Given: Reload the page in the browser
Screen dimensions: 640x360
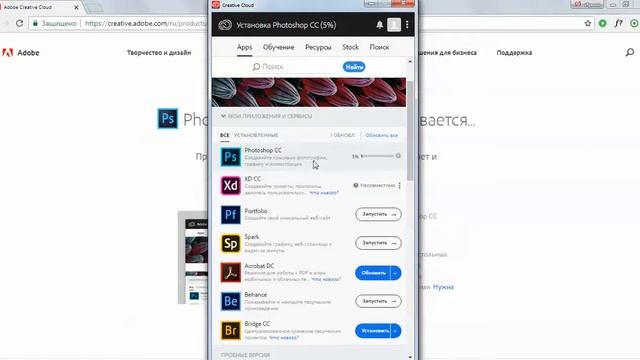Looking at the screenshot, I should (x=19, y=23).
